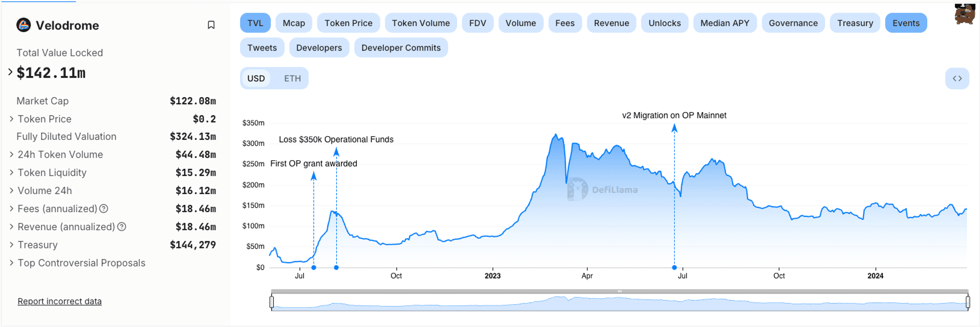Enable the Tweets chart series
Image resolution: width=980 pixels, height=327 pixels.
[x=262, y=48]
